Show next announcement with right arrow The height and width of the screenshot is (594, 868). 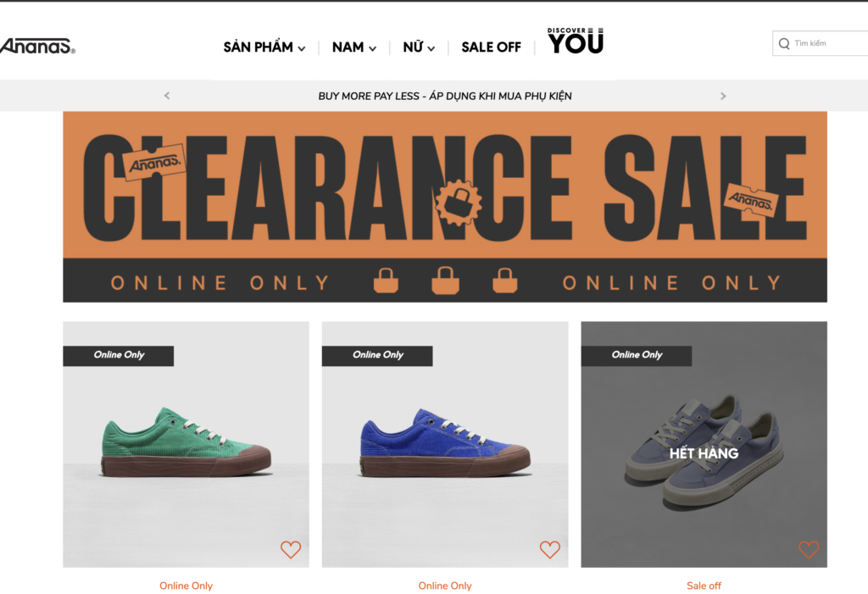723,96
